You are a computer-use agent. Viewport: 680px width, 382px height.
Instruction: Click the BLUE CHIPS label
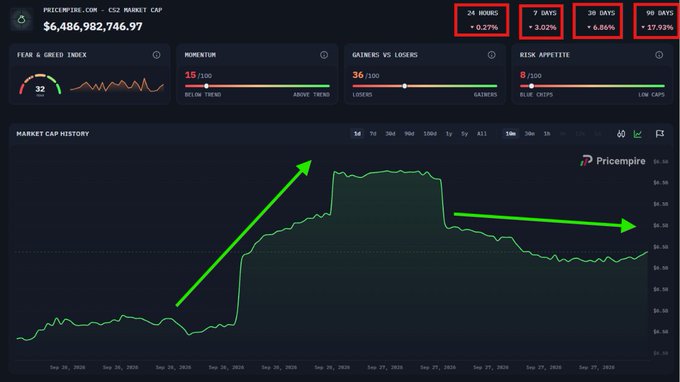tap(536, 95)
